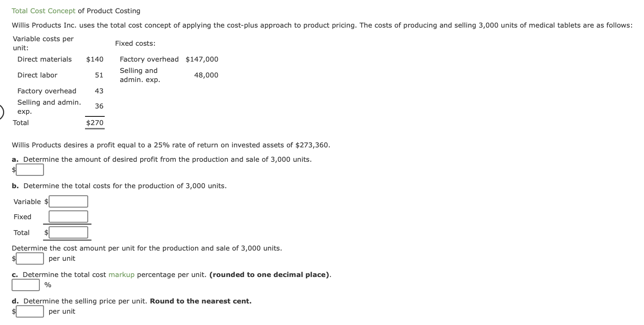
Task: Select the Selling and admin. exp. 48,000 value
Action: tap(206, 75)
